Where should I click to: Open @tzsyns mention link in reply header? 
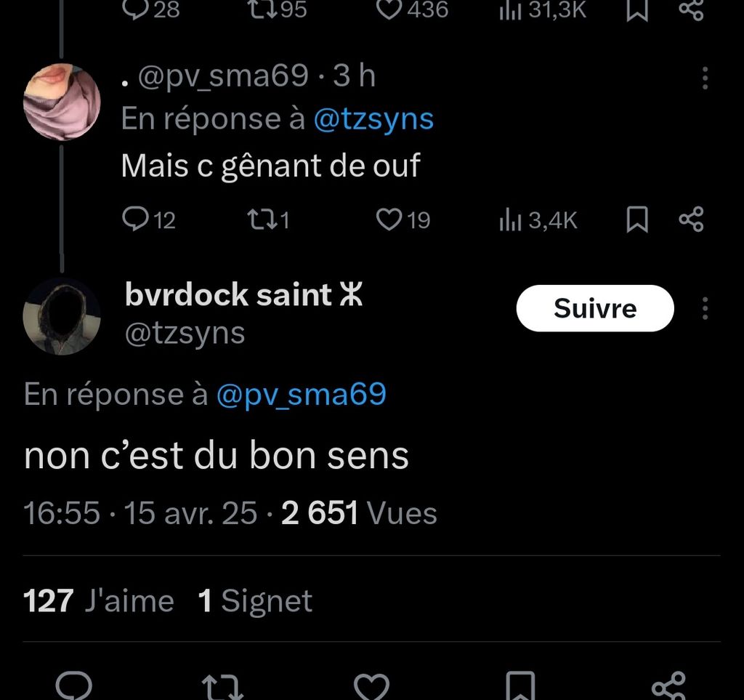[x=373, y=118]
